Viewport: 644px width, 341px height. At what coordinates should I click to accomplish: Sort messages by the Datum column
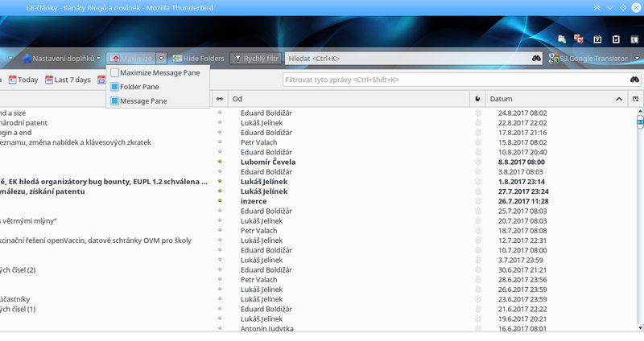click(x=547, y=98)
